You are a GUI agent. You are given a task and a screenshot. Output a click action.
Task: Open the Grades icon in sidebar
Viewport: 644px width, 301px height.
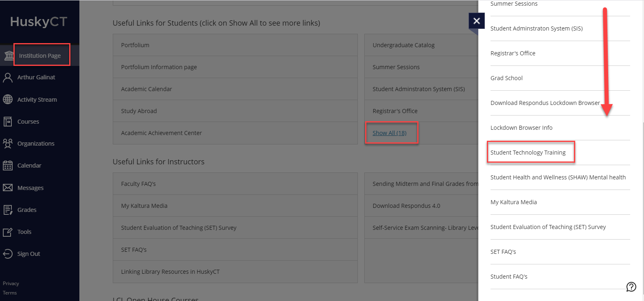coord(8,210)
